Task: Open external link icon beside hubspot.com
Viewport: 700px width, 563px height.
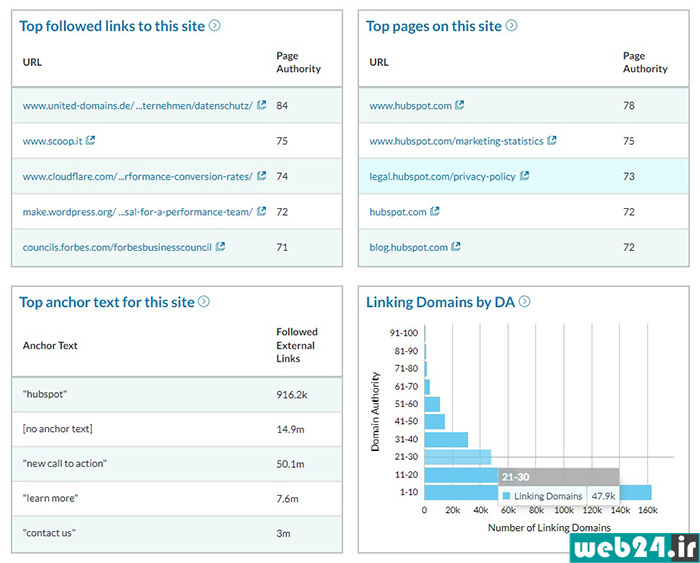Action: tap(435, 211)
